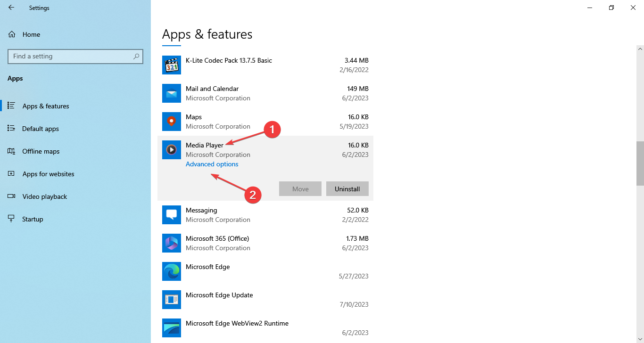644x343 pixels.
Task: Open the Default apps settings page
Action: (41, 129)
